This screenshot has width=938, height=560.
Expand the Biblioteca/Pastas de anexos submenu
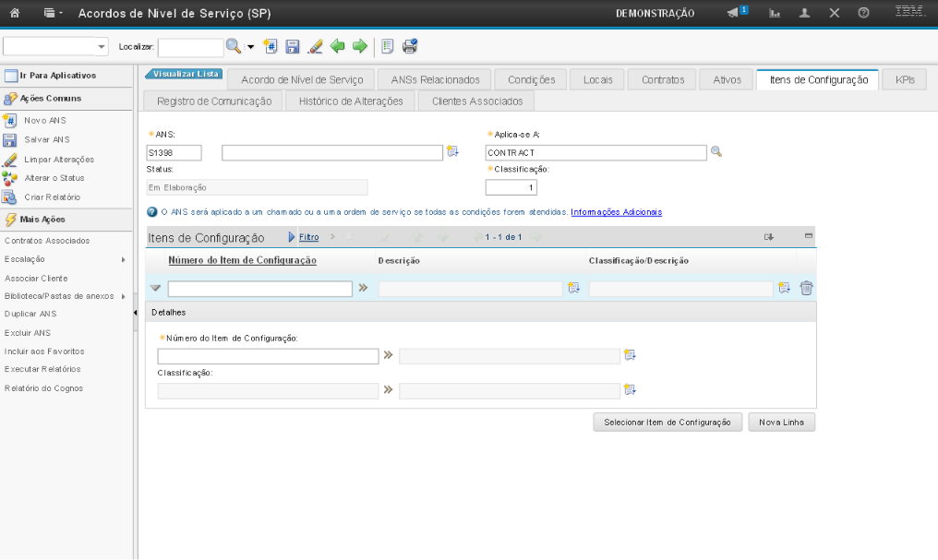pos(123,296)
